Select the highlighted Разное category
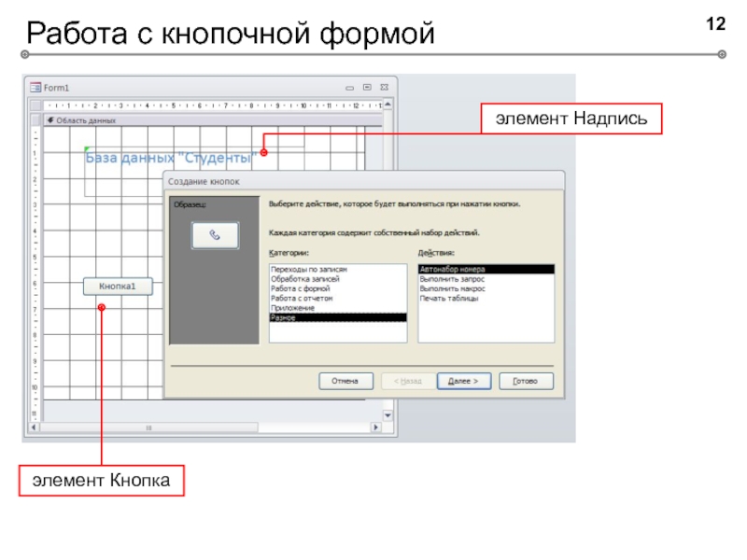747x560 pixels. pyautogui.click(x=338, y=317)
